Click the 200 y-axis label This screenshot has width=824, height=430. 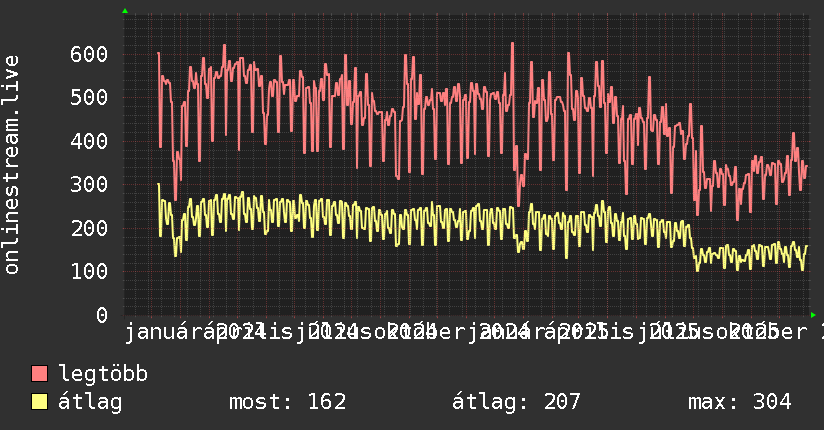(89, 228)
